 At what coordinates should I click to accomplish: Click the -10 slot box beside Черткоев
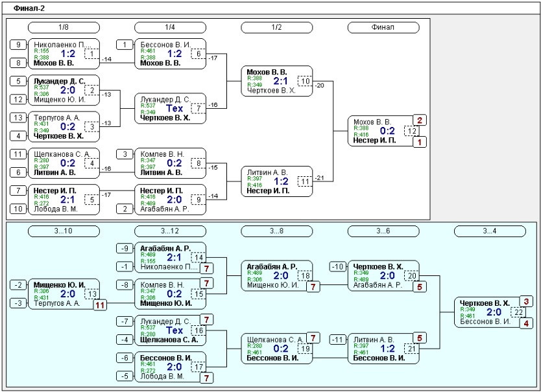click(x=338, y=266)
